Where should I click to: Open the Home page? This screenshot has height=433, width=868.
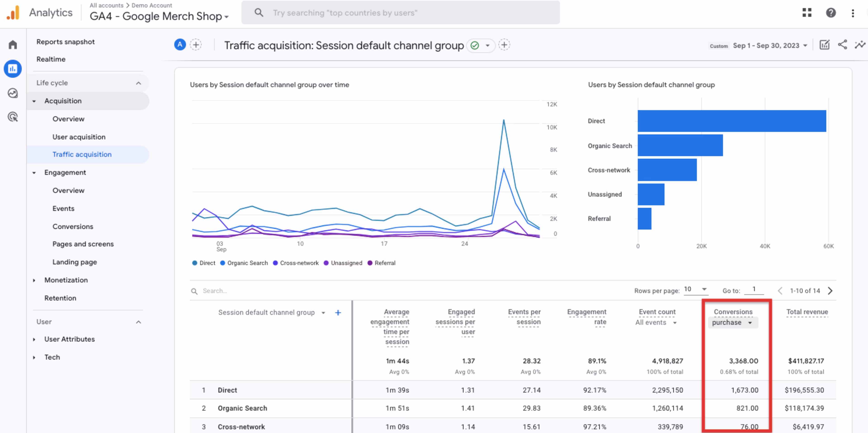[x=12, y=44]
